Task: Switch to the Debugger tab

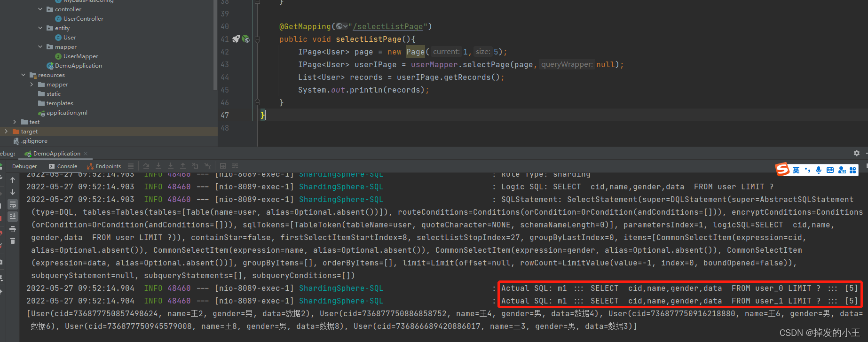Action: coord(24,166)
